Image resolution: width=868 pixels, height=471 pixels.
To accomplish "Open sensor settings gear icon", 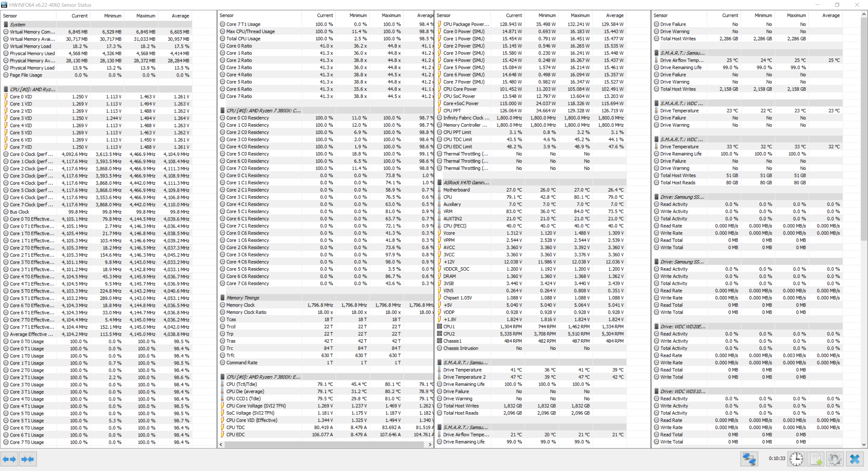I will (835, 459).
